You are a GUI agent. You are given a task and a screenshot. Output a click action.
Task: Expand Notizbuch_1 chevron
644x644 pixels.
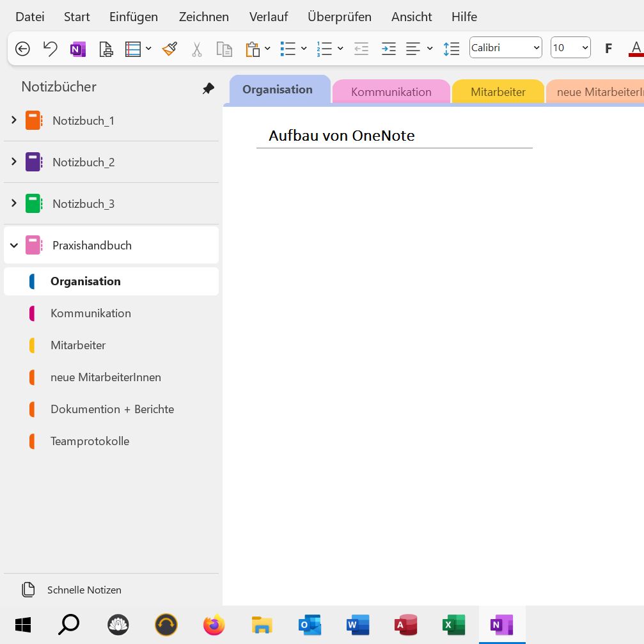14,120
